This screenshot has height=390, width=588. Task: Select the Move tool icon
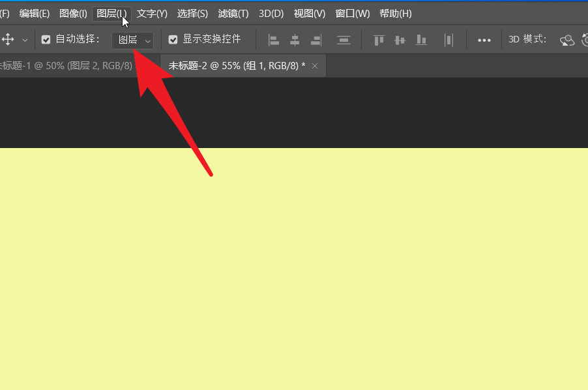(x=8, y=40)
